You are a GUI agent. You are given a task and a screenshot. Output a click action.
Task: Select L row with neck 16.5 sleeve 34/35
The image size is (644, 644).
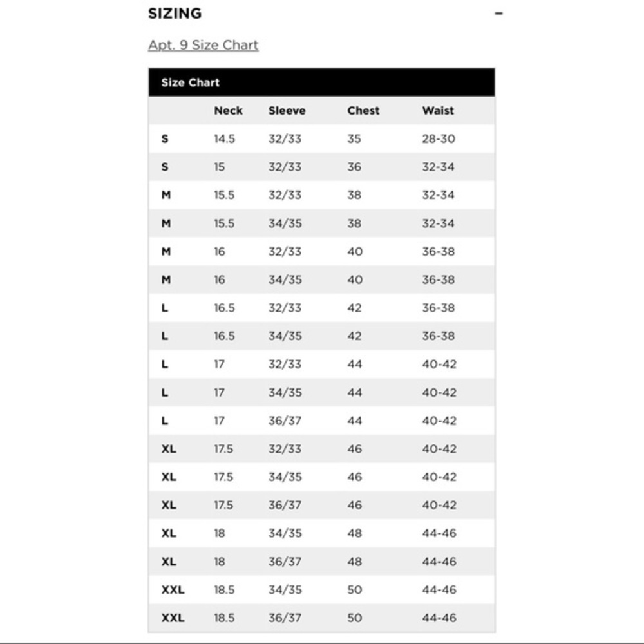coord(321,336)
